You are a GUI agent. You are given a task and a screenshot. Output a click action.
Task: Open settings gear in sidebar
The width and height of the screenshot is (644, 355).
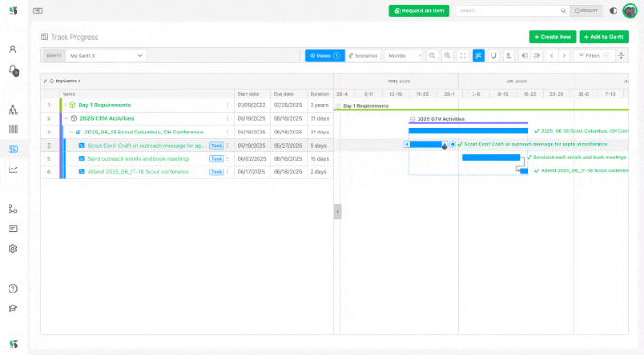(x=13, y=249)
